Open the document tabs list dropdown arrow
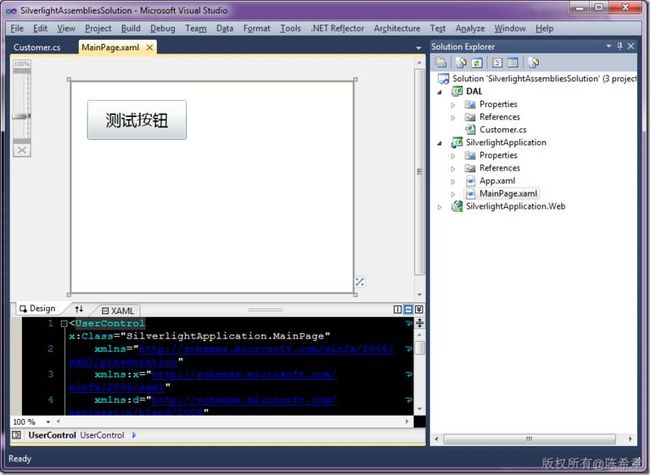The image size is (650, 475). pyautogui.click(x=418, y=48)
